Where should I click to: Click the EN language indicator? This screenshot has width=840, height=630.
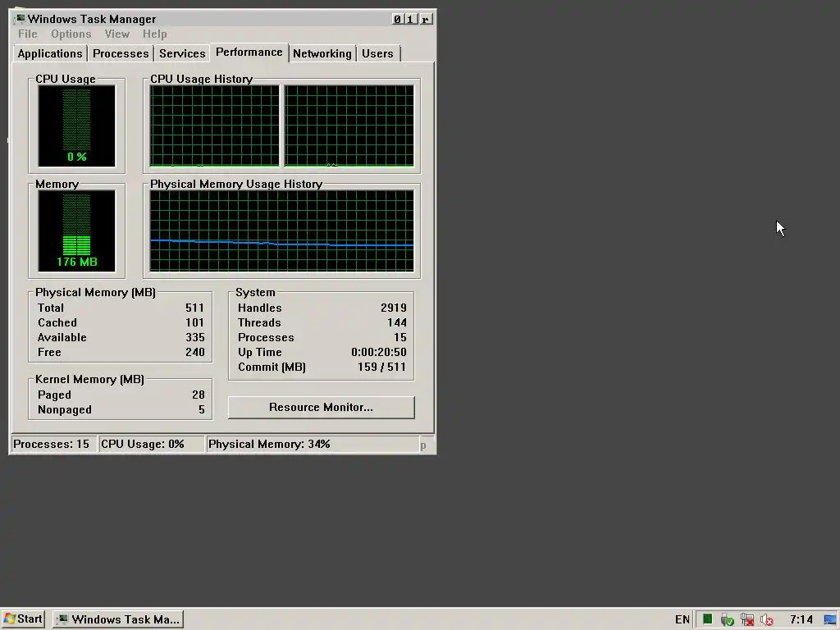682,620
